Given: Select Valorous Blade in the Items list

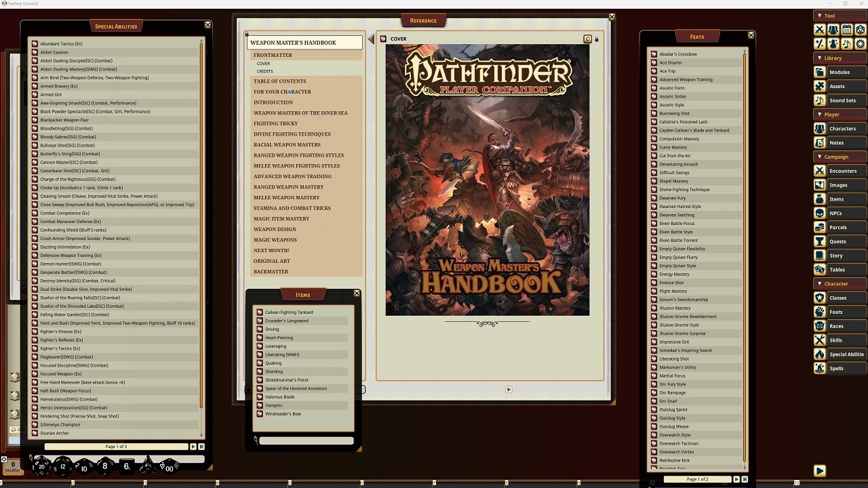Looking at the screenshot, I should (x=281, y=396).
